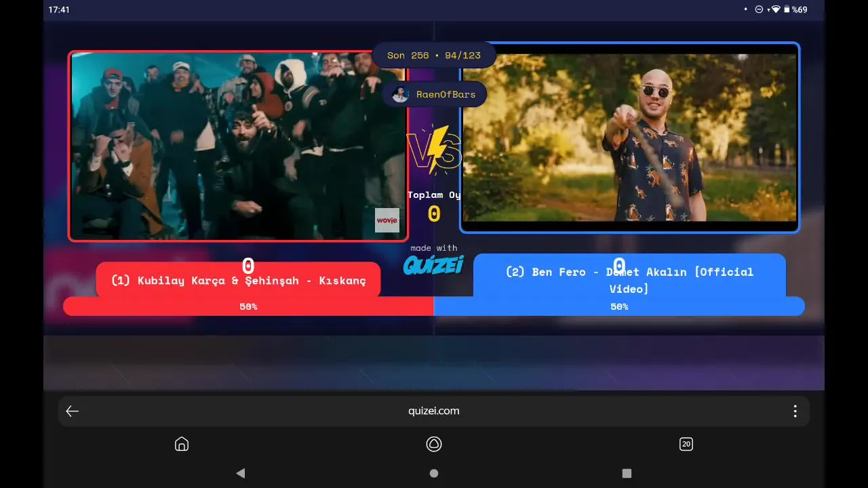
Task: Click the Son 256 • 94/123 round badge
Action: [434, 56]
